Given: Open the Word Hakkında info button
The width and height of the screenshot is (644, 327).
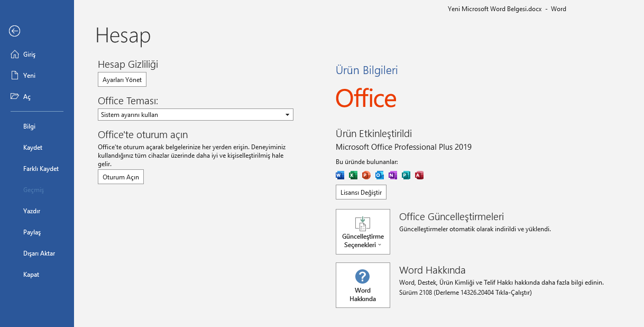Looking at the screenshot, I should coord(363,285).
